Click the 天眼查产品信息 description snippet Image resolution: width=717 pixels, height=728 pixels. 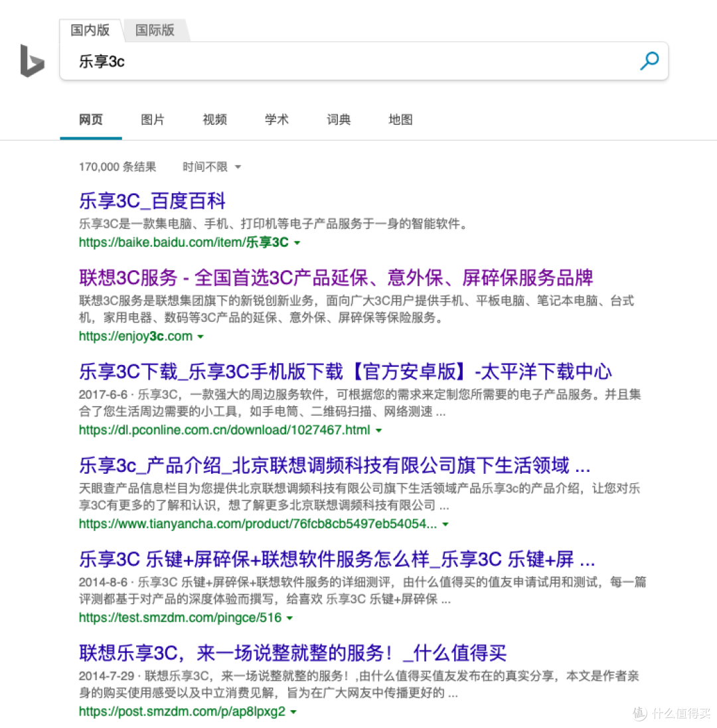[x=359, y=497]
